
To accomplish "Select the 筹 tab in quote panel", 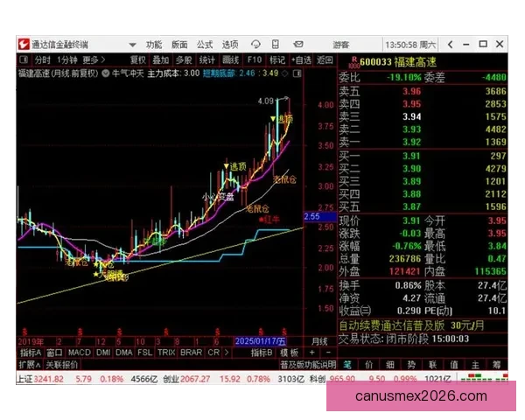I will pos(496,364).
